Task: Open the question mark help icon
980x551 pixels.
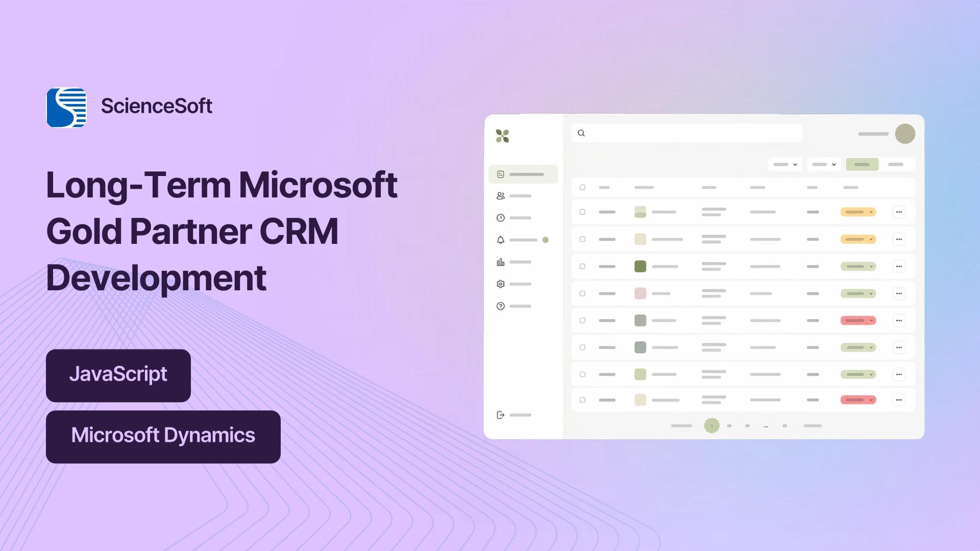Action: click(x=501, y=306)
